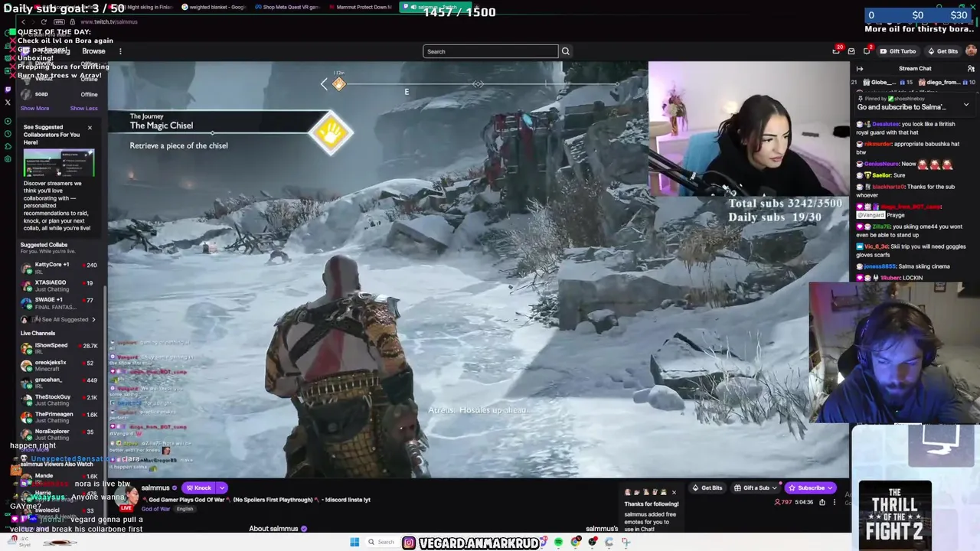Screen dimensions: 980x551
Task: Open oreokjeks1x Minecraft channel
Action: point(60,366)
